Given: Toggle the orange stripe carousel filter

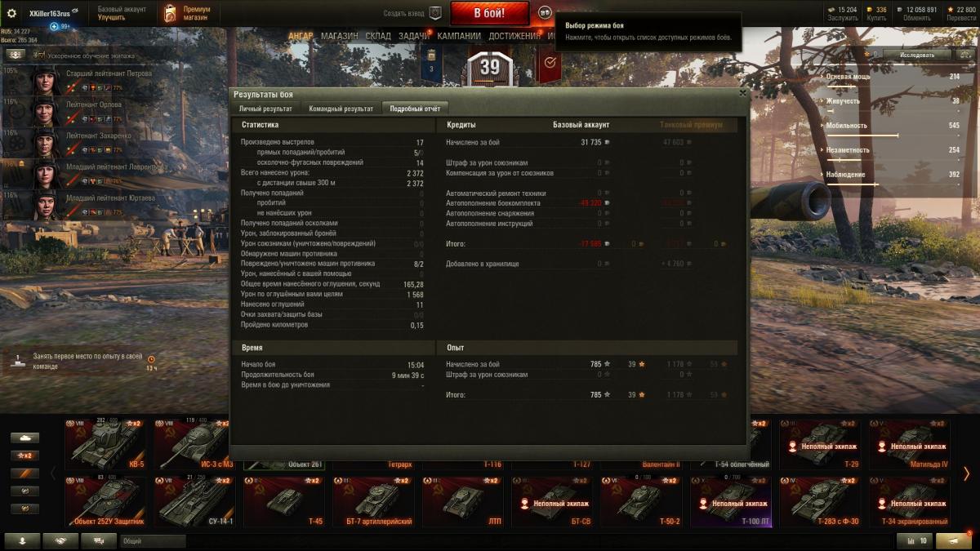Looking at the screenshot, I should coord(24,473).
